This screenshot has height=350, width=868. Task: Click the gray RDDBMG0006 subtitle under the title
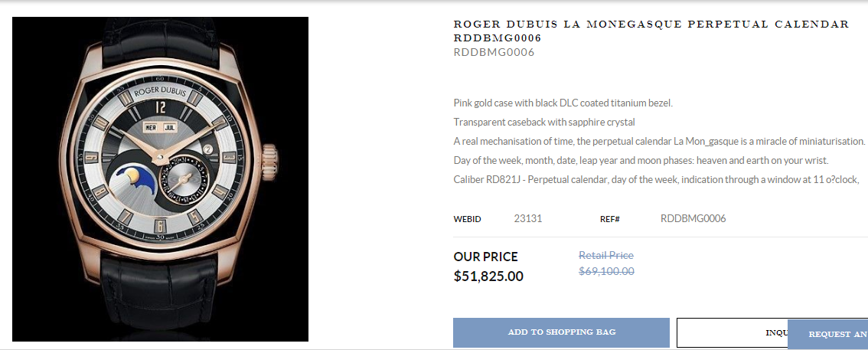[x=494, y=53]
